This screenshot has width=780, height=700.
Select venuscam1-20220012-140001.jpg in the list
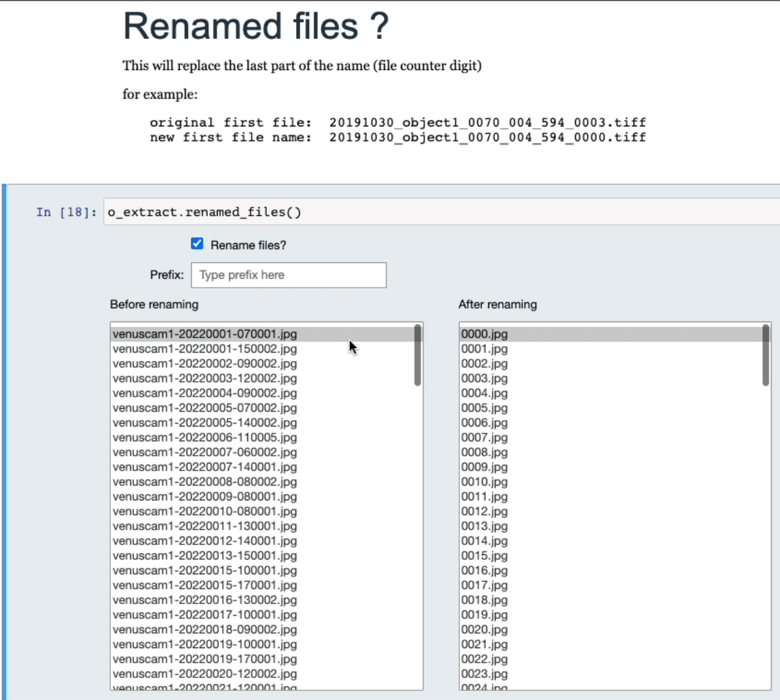click(205, 541)
